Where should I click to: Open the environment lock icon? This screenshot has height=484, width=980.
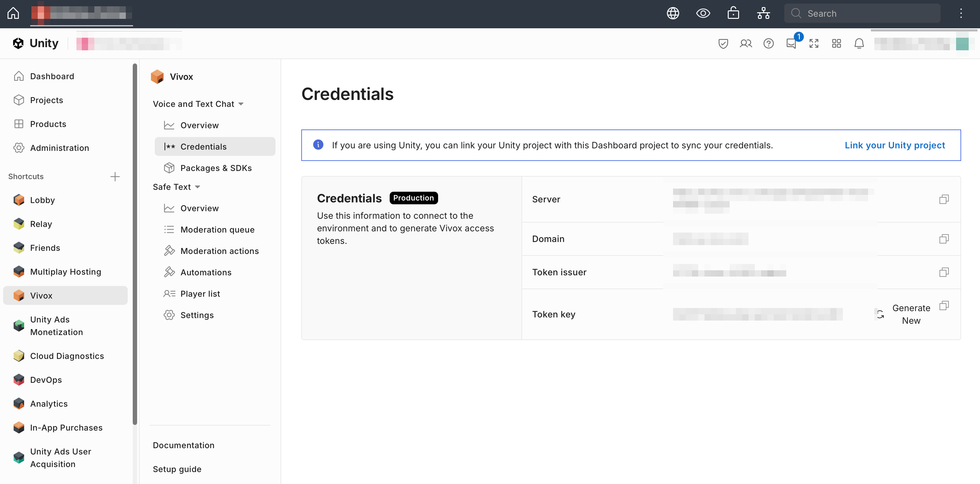point(733,13)
